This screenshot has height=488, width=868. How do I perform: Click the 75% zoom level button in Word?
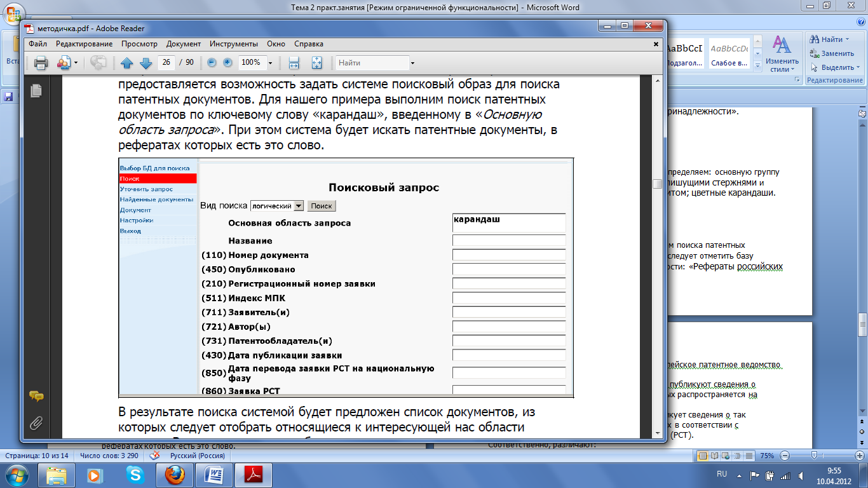pos(767,456)
